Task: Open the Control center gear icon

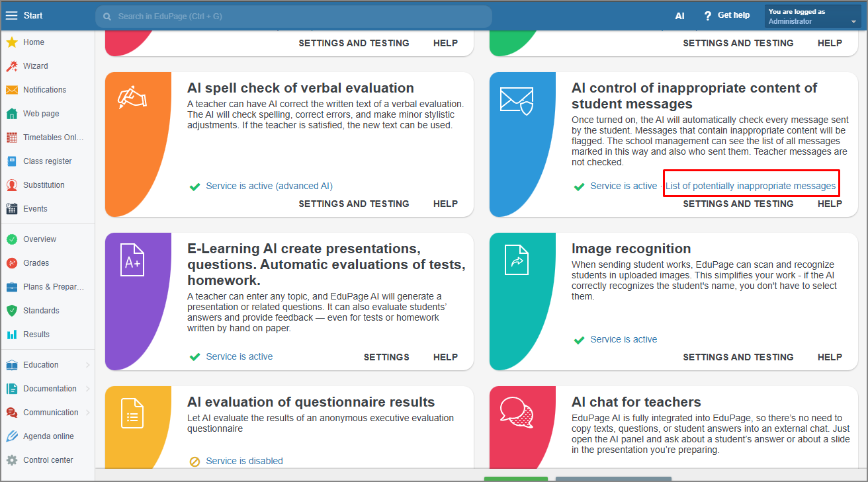Action: [x=12, y=460]
